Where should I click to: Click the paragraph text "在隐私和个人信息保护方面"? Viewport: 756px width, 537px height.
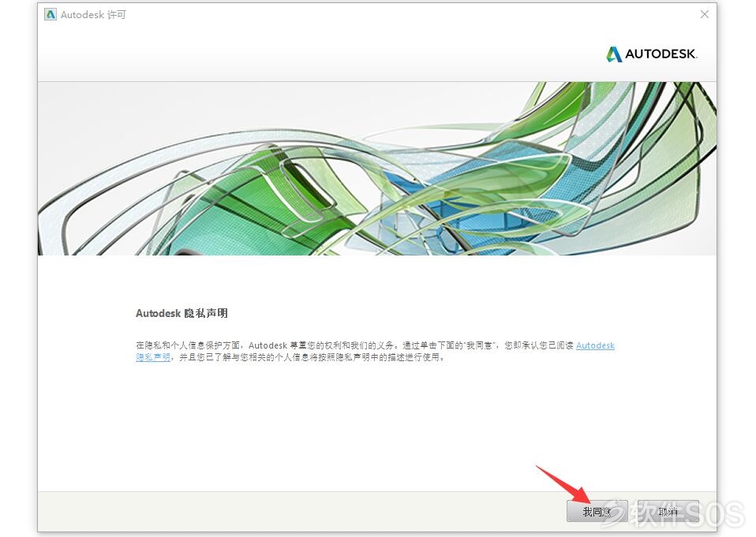188,345
